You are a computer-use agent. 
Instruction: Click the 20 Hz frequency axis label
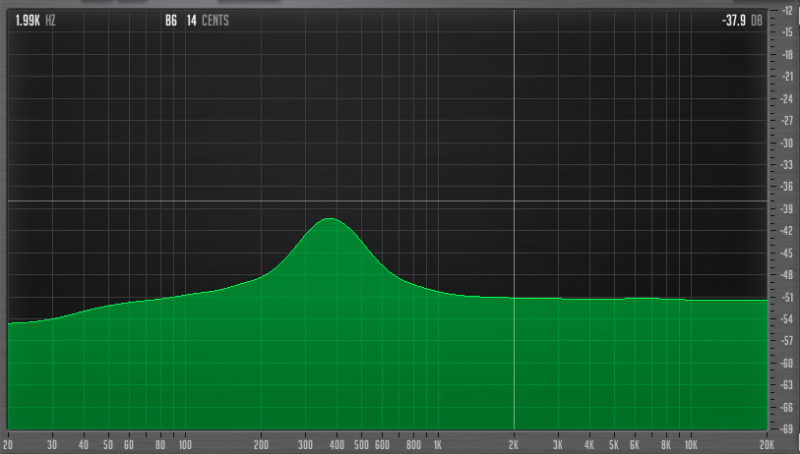point(9,443)
